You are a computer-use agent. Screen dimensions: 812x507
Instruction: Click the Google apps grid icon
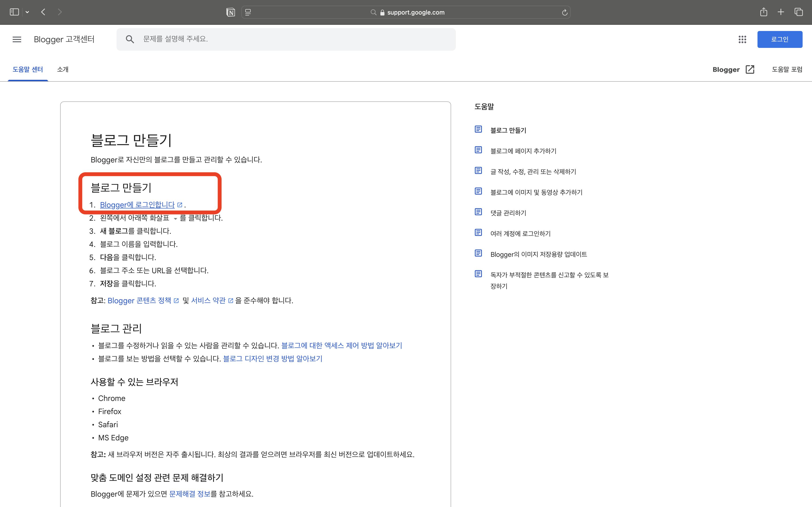(x=742, y=39)
